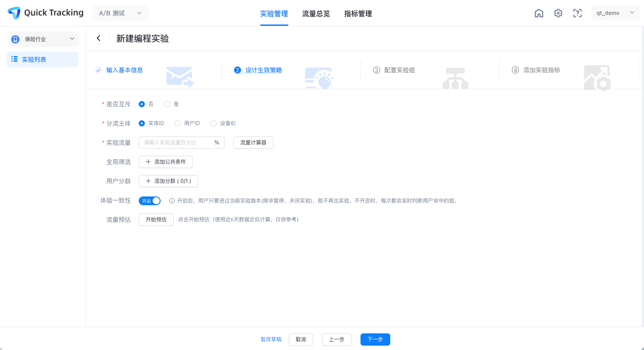Click the 保险行业 app icon

(15, 39)
